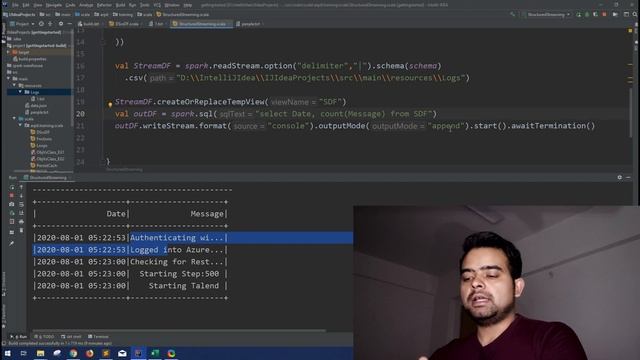Screen dimensions: 640x360
Task: Open the VCS menu
Action: click(x=157, y=5)
